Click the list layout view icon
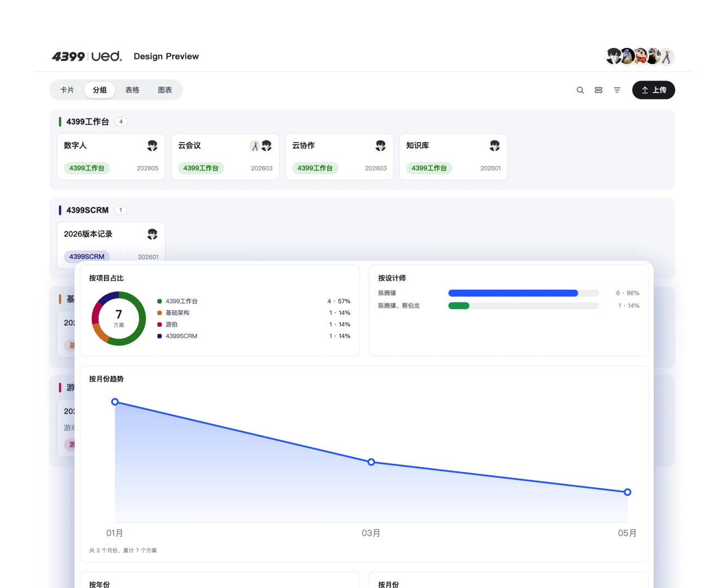 [x=599, y=90]
